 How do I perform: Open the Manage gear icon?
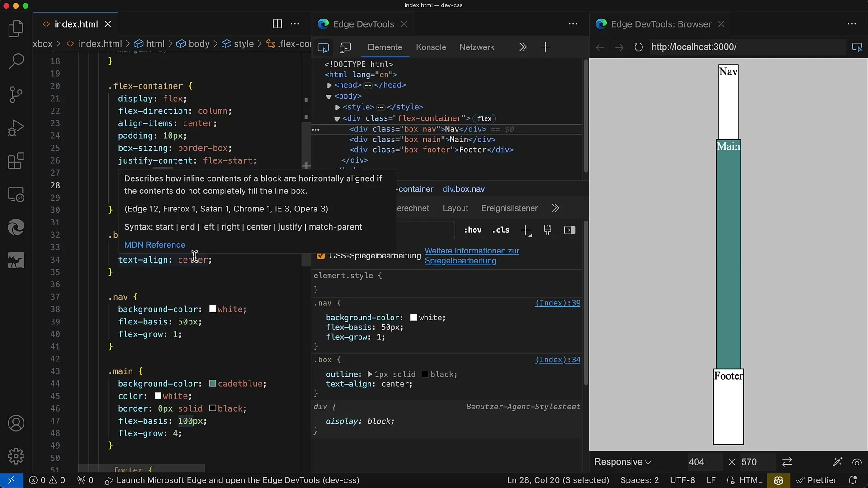tap(16, 456)
